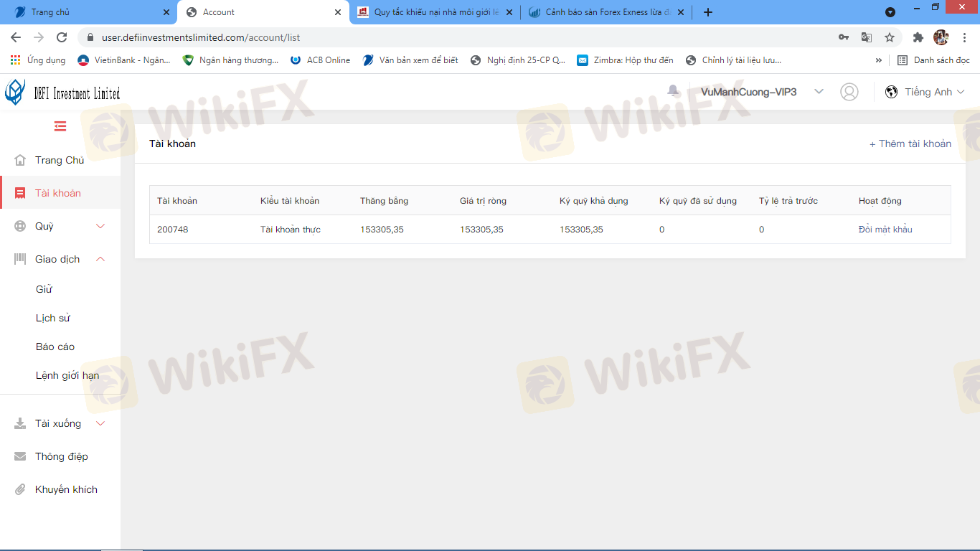Open Văn bản xem để biết bookmark

point(410,60)
